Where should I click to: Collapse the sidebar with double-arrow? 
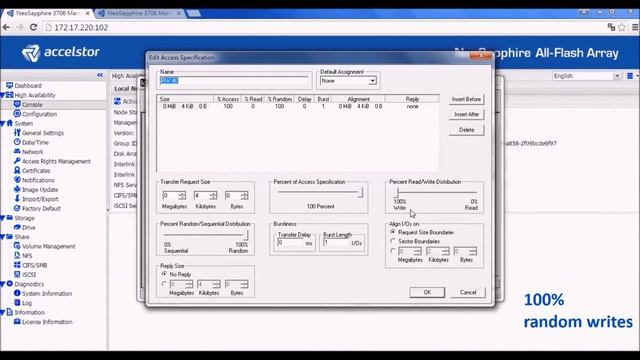coord(100,75)
